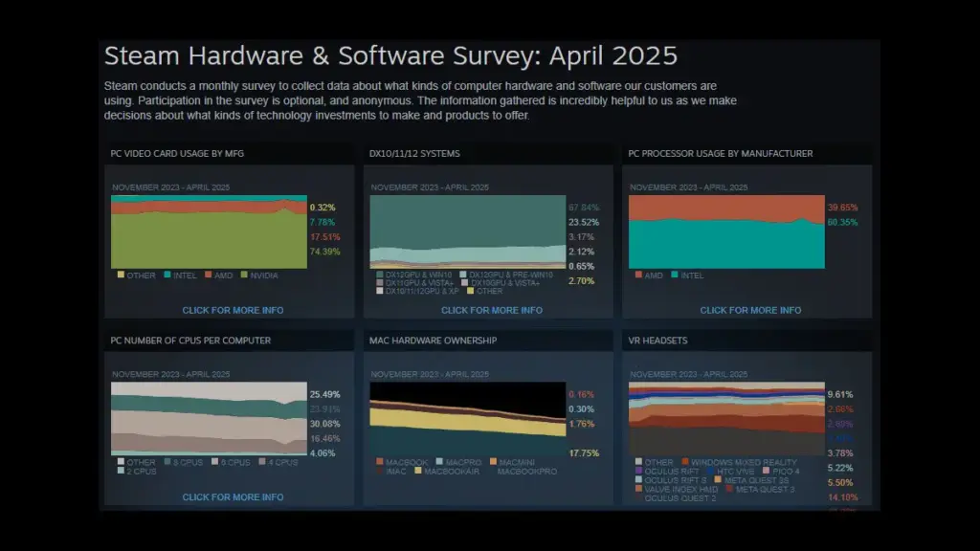The width and height of the screenshot is (980, 551).
Task: Click MACPRO legend swatch
Action: [439, 462]
